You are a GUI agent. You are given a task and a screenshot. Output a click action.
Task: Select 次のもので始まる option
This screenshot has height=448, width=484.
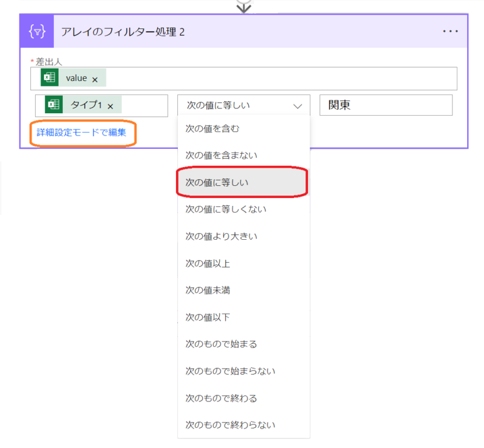coord(221,344)
